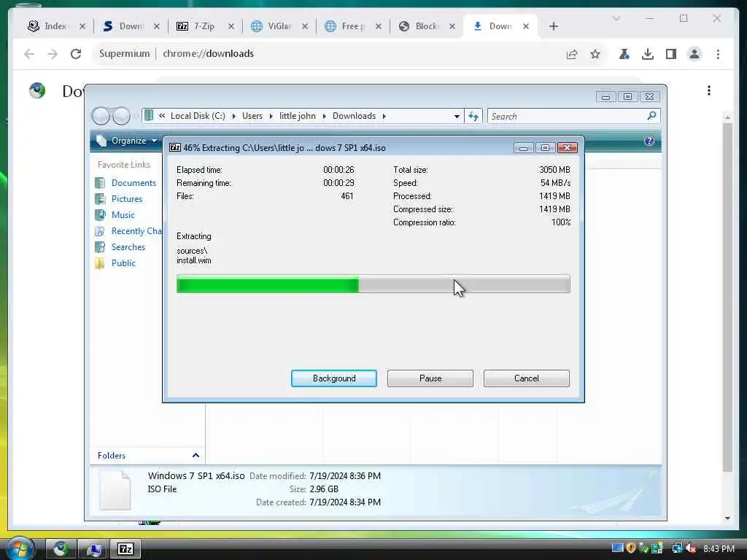This screenshot has height=560, width=747.
Task: Click Music folder icon in sidebar
Action: [100, 215]
